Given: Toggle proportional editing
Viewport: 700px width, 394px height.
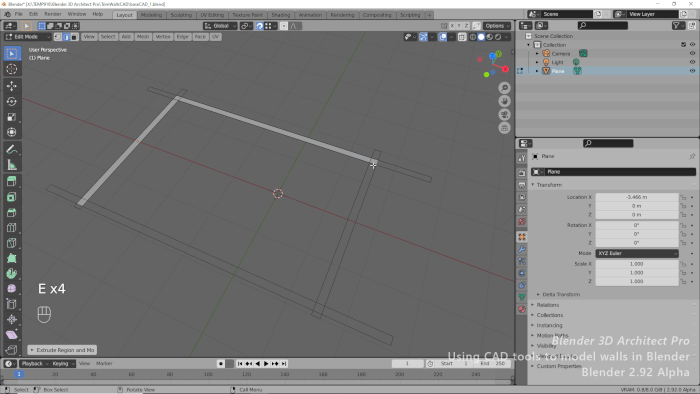Looking at the screenshot, I should (284, 26).
